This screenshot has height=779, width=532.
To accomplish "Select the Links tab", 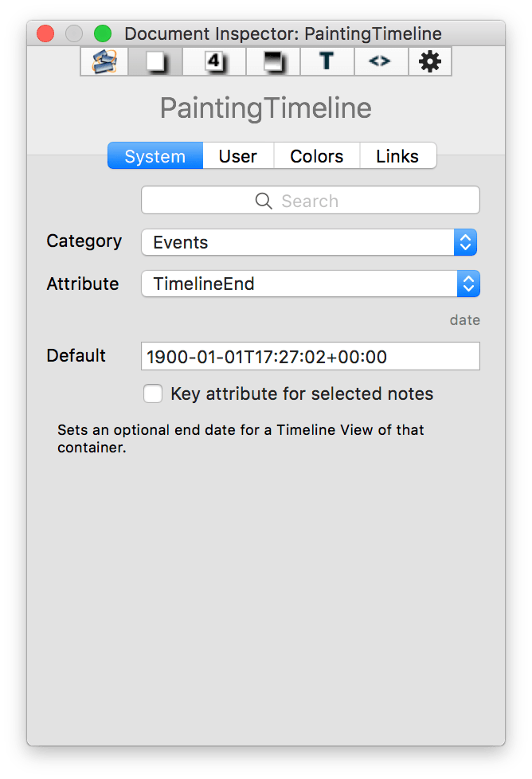I will click(x=397, y=156).
